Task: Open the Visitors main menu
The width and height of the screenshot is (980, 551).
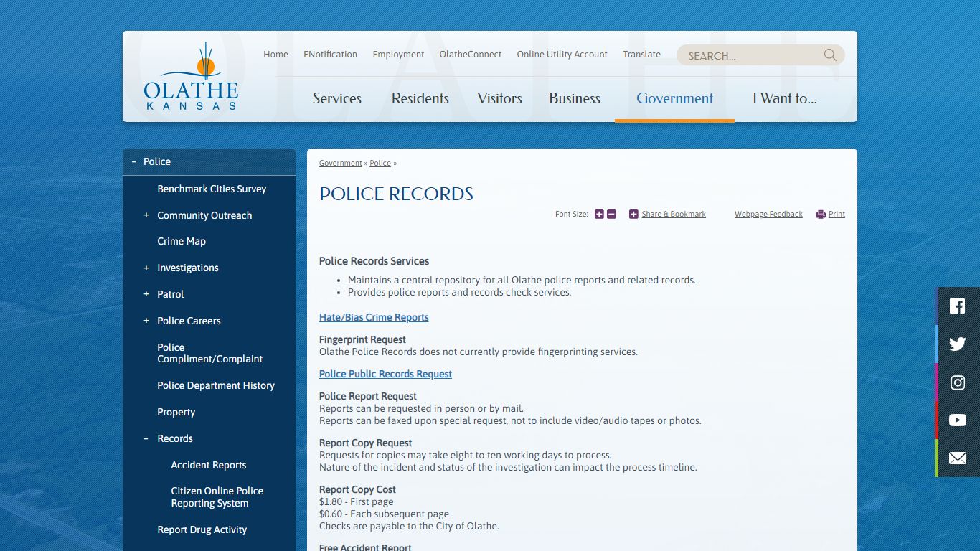Action: pos(499,98)
